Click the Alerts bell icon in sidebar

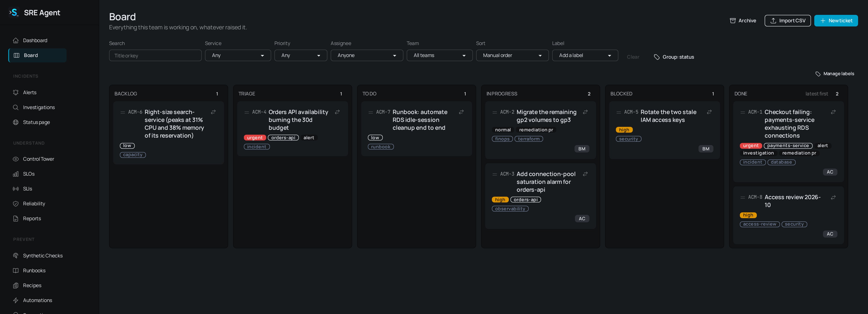15,92
